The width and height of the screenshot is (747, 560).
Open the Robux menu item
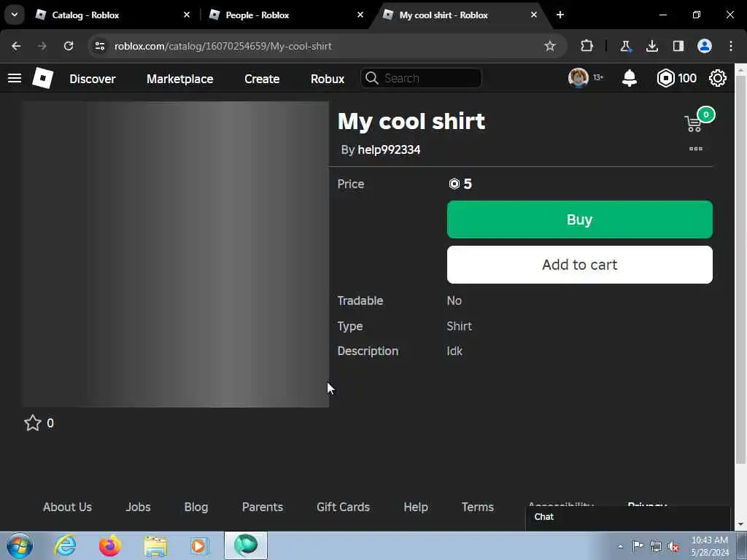[328, 79]
